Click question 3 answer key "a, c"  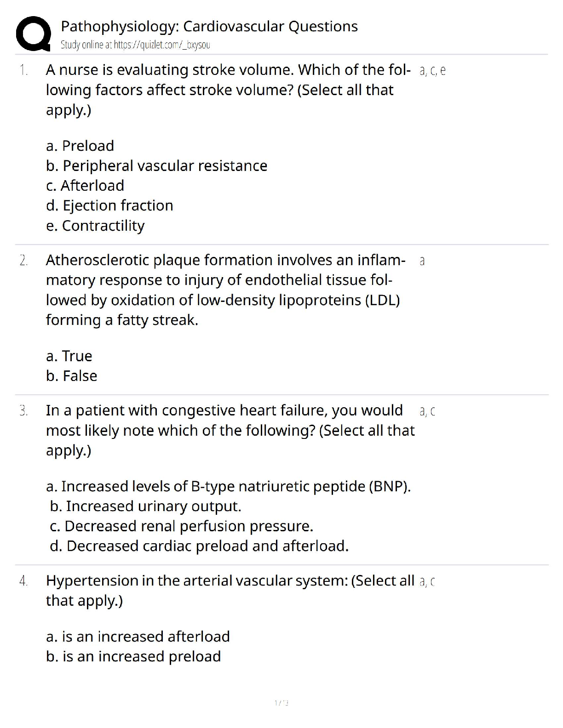coord(427,411)
